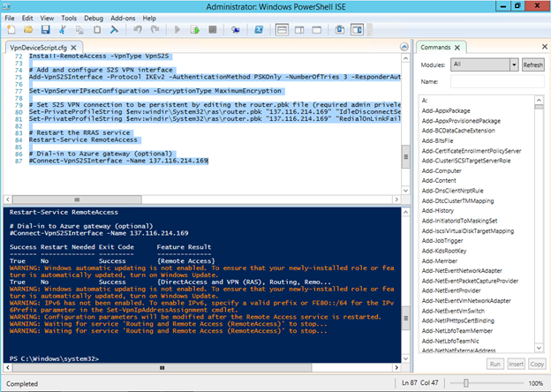Select Add-BitsFile in command list
The height and width of the screenshot is (392, 551).
click(x=437, y=141)
